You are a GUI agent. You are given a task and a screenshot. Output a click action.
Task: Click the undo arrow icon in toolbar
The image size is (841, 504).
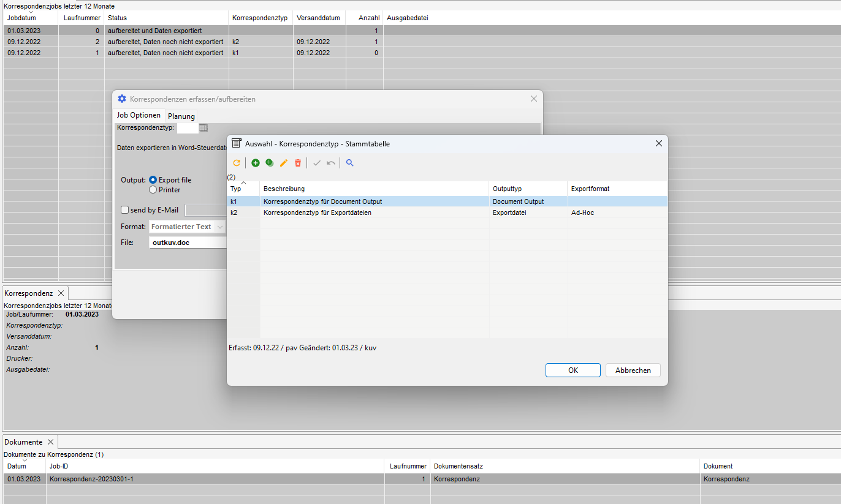[331, 163]
